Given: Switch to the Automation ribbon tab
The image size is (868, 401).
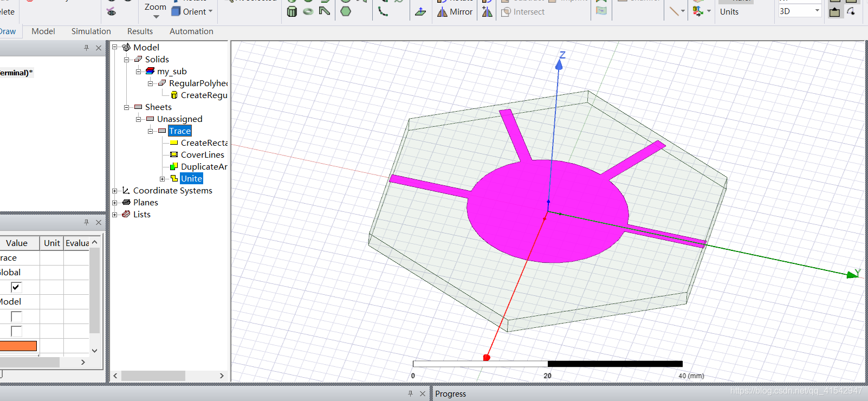Looking at the screenshot, I should 191,31.
